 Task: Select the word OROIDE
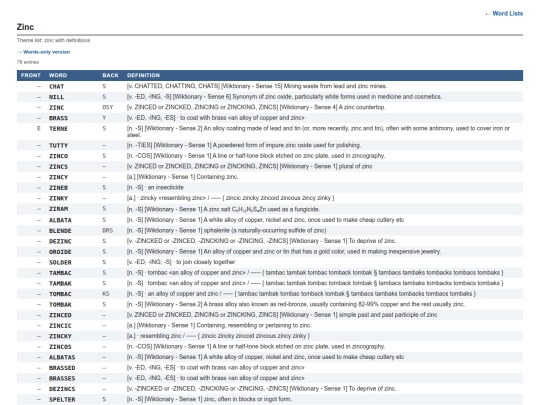tap(60, 252)
